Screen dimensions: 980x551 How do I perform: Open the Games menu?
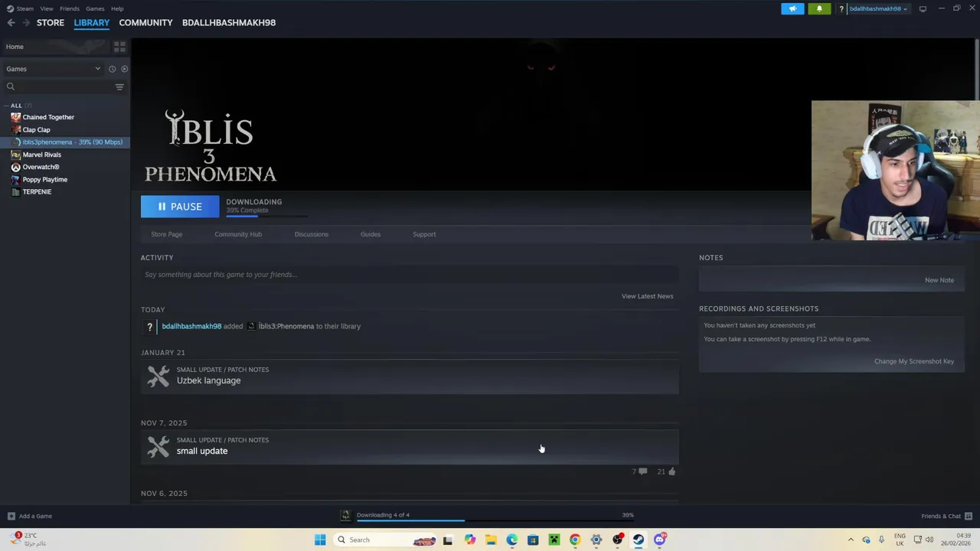95,8
